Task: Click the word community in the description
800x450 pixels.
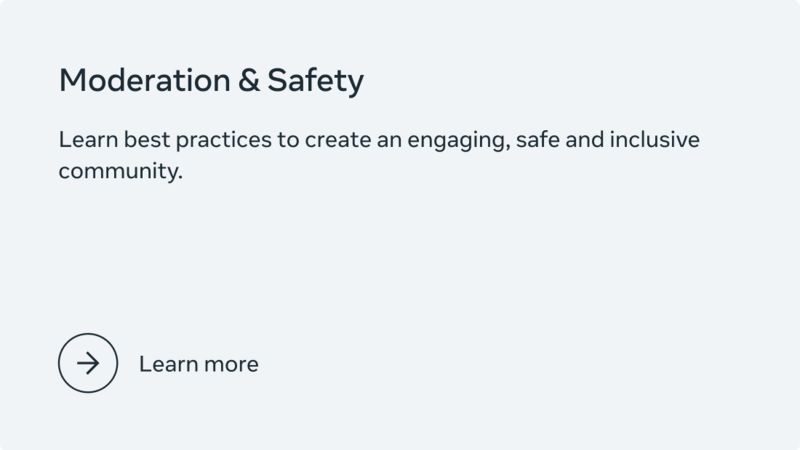Action: coord(120,171)
